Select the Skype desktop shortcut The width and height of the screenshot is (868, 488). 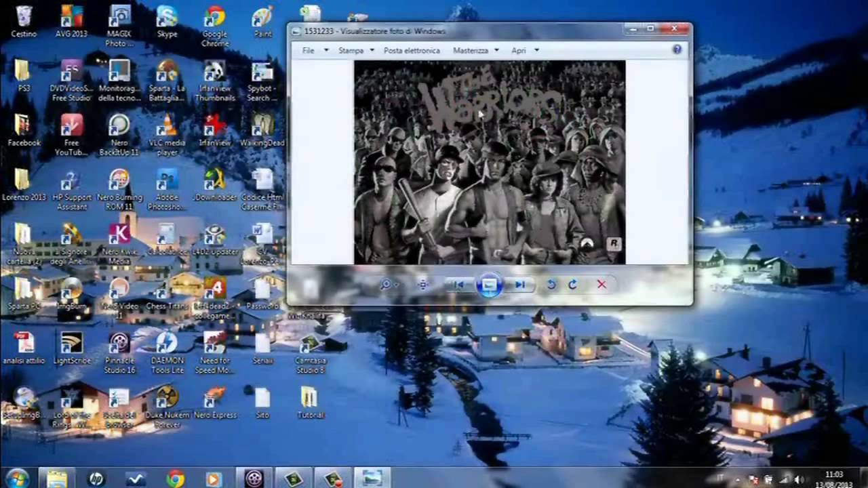click(x=167, y=22)
